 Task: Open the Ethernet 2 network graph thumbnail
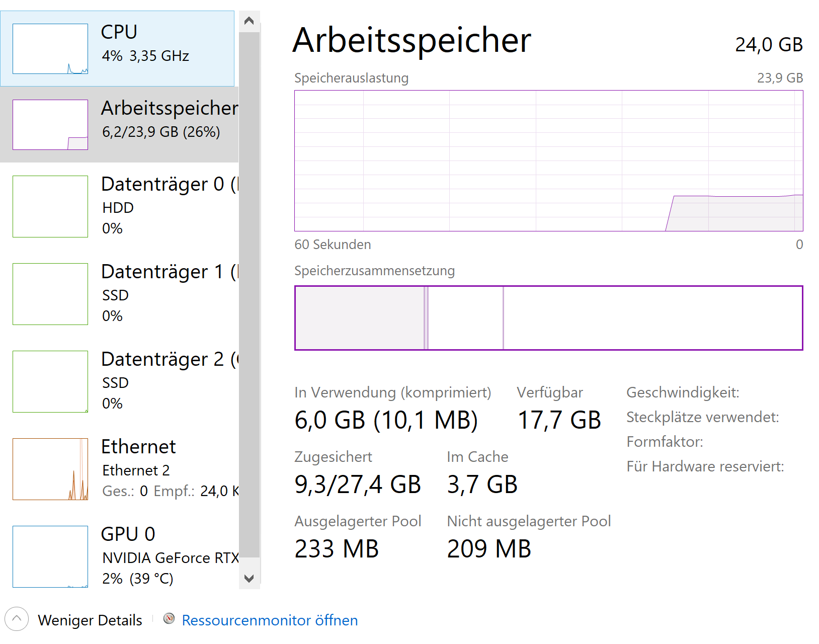click(x=50, y=469)
